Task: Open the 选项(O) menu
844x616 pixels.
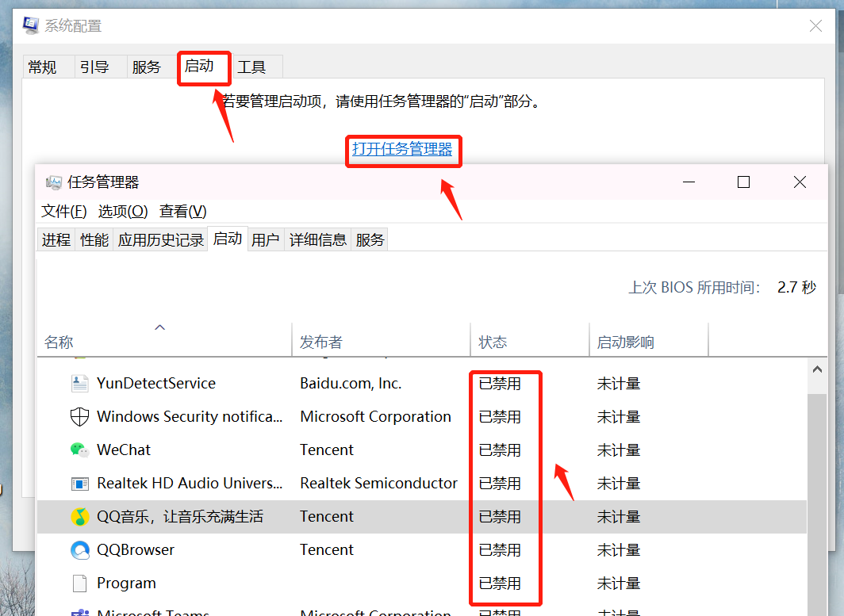Action: 123,212
